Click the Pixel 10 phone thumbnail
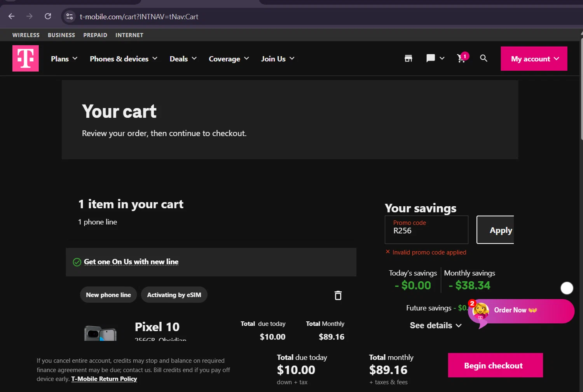This screenshot has width=583, height=392. click(100, 333)
